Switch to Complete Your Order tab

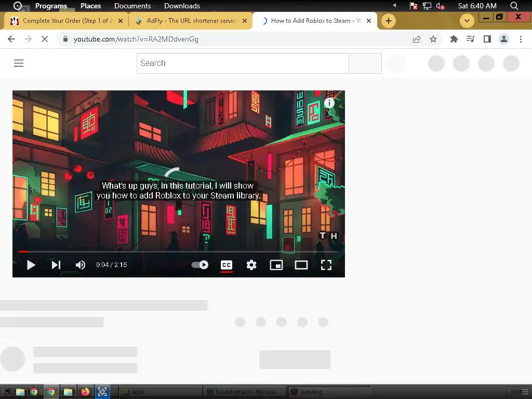pos(66,21)
